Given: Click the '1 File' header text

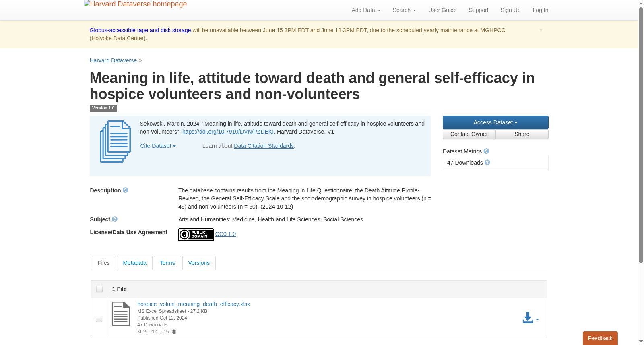Looking at the screenshot, I should point(119,289).
